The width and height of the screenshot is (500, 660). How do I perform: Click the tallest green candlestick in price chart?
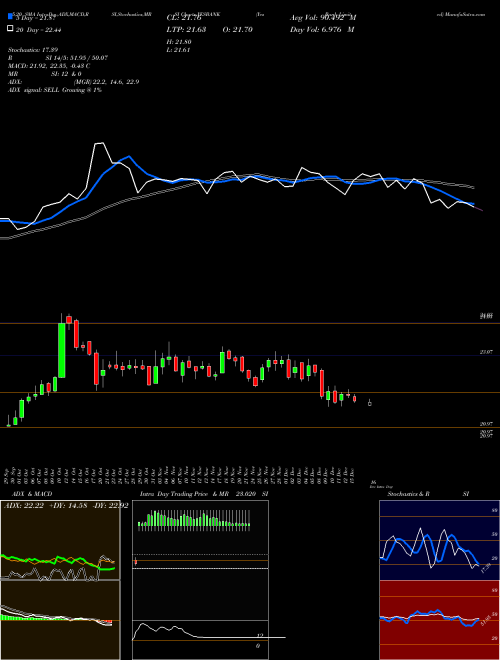tap(61, 350)
